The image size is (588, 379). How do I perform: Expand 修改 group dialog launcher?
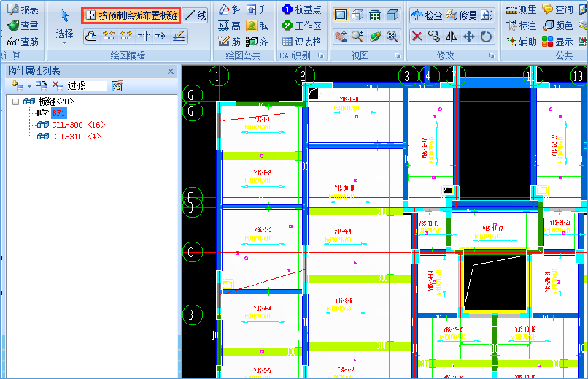[x=492, y=55]
